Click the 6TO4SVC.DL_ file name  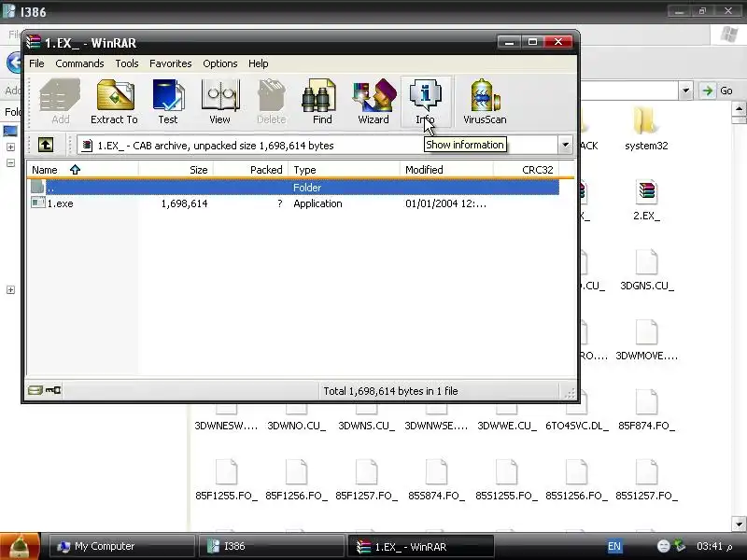click(x=577, y=426)
